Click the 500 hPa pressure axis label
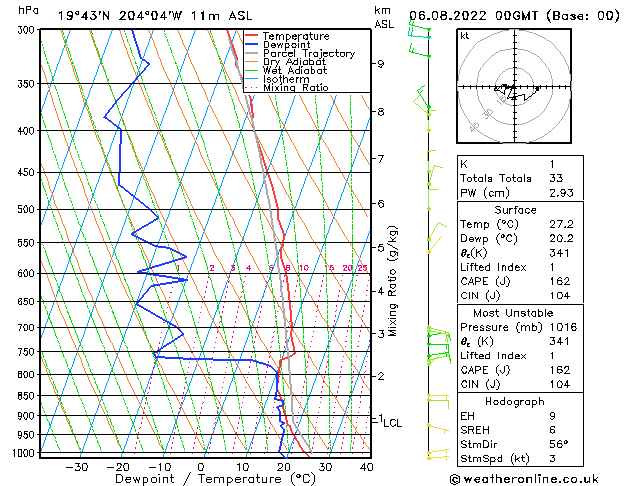Screen dimensions: 629x486 tap(28, 209)
